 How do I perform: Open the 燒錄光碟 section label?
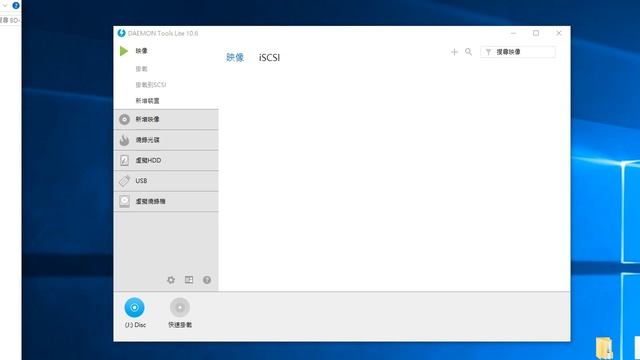[147, 140]
